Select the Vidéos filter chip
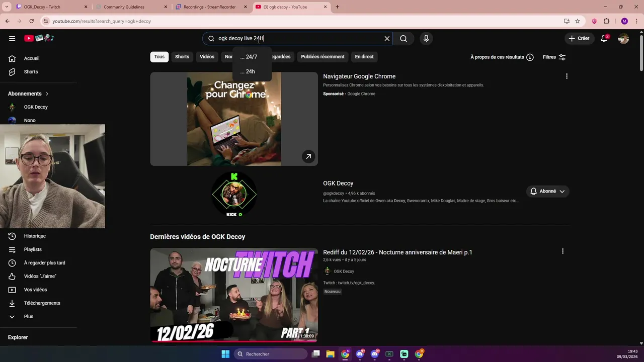This screenshot has width=644, height=362. [207, 57]
